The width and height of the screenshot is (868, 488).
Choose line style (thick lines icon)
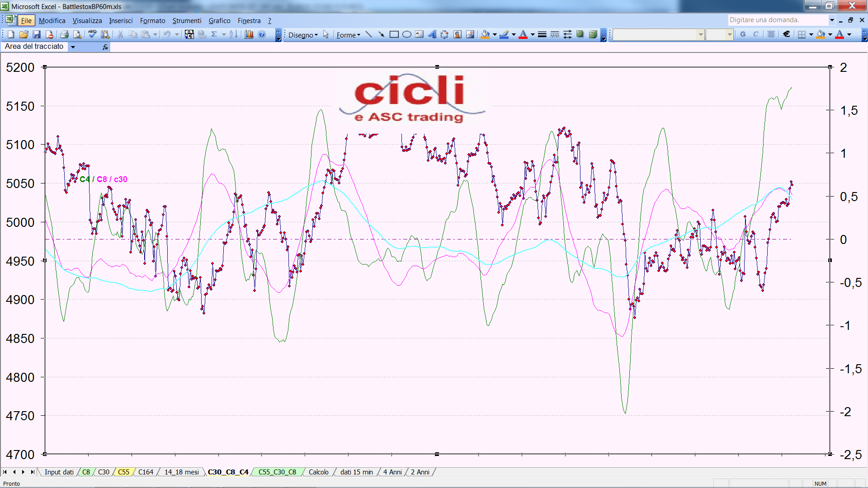pyautogui.click(x=542, y=34)
